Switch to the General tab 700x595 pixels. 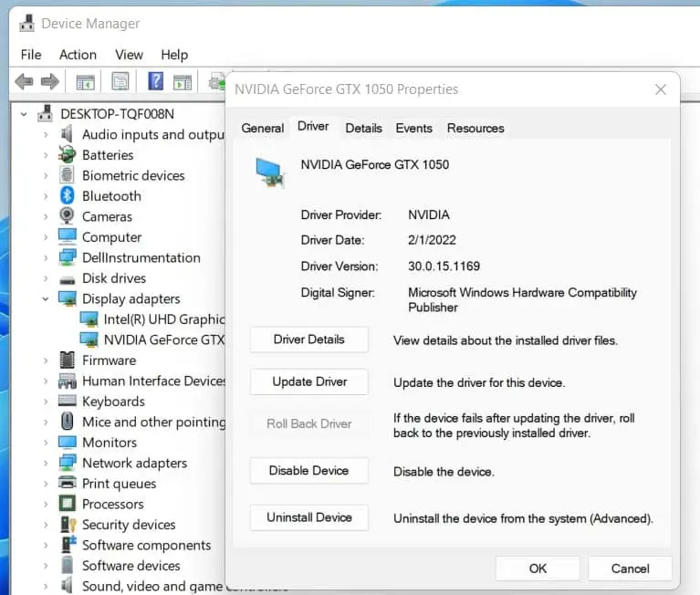263,128
